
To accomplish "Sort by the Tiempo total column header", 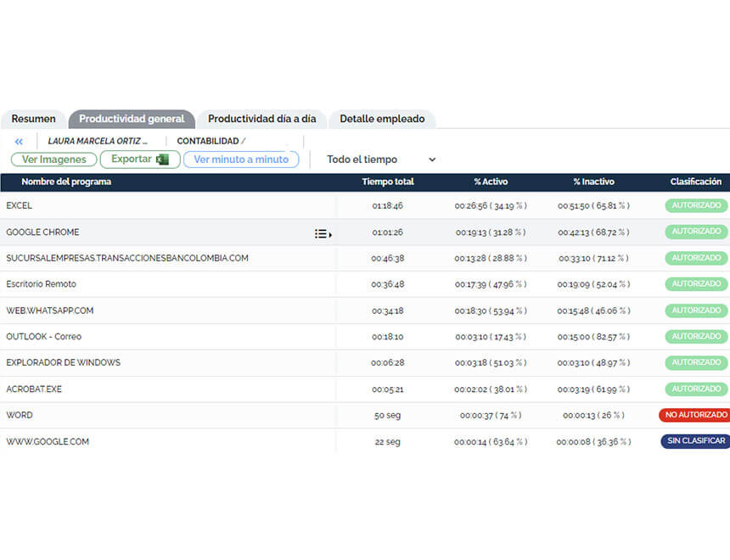I will click(388, 182).
